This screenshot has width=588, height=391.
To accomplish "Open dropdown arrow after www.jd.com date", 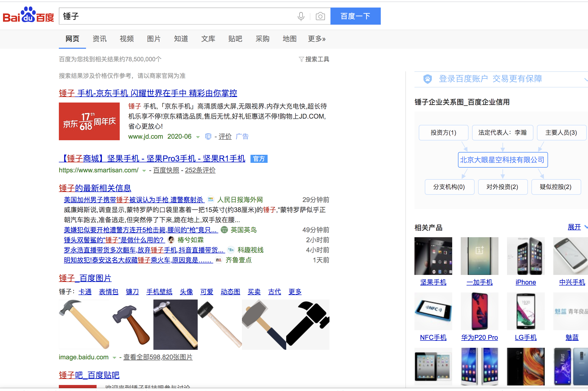I will point(198,137).
